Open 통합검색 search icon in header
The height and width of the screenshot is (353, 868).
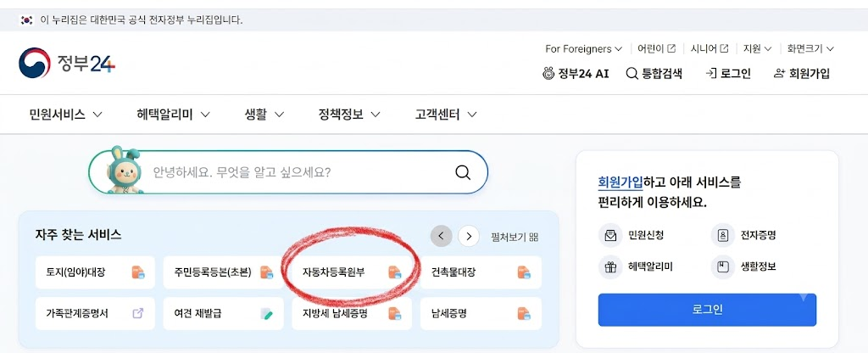point(632,73)
